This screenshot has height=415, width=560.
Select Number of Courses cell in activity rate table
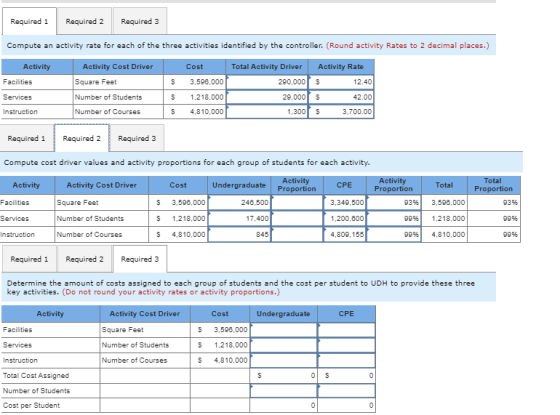tap(119, 112)
